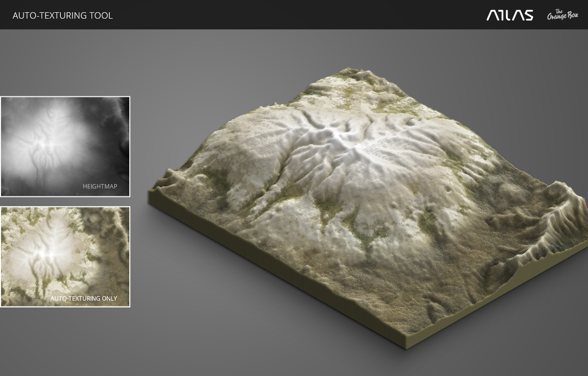The height and width of the screenshot is (376, 588).
Task: Click the HEIGHTMAP caption label
Action: [100, 186]
